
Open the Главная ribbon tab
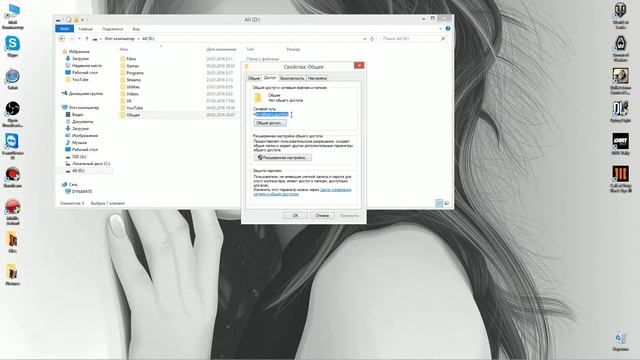pos(85,29)
